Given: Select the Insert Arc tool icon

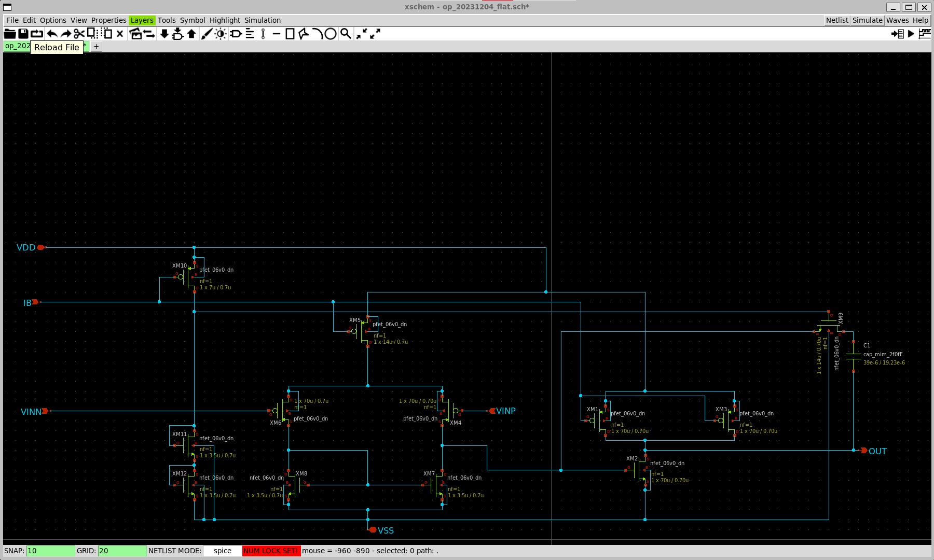Looking at the screenshot, I should point(317,34).
